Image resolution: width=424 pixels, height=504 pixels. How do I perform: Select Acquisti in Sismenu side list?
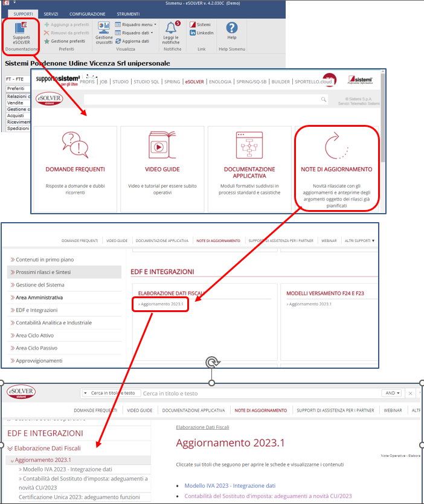click(x=18, y=116)
